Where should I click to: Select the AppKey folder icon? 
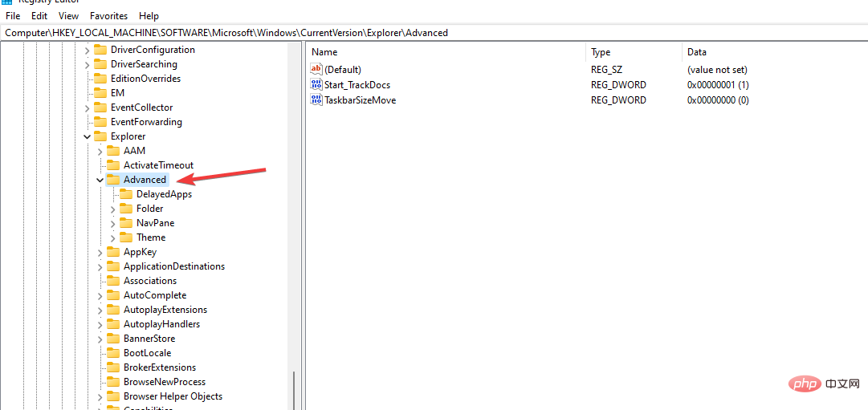click(x=113, y=252)
